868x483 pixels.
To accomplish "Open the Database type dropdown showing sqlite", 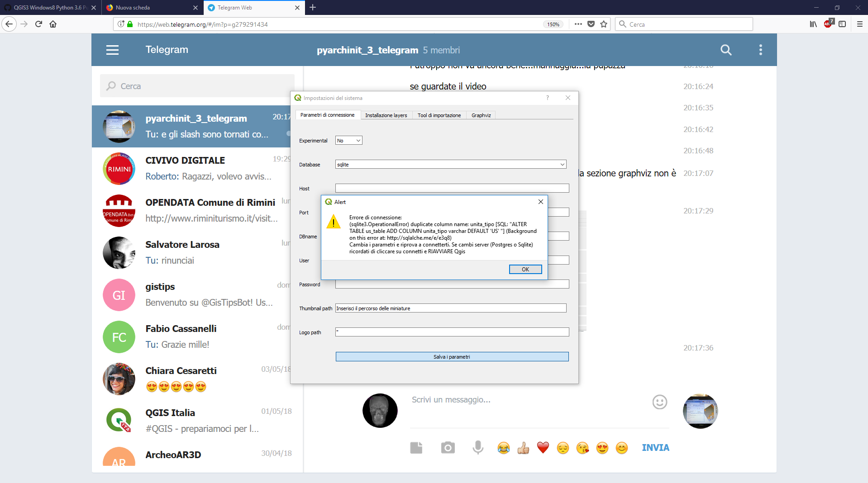I will (451, 164).
